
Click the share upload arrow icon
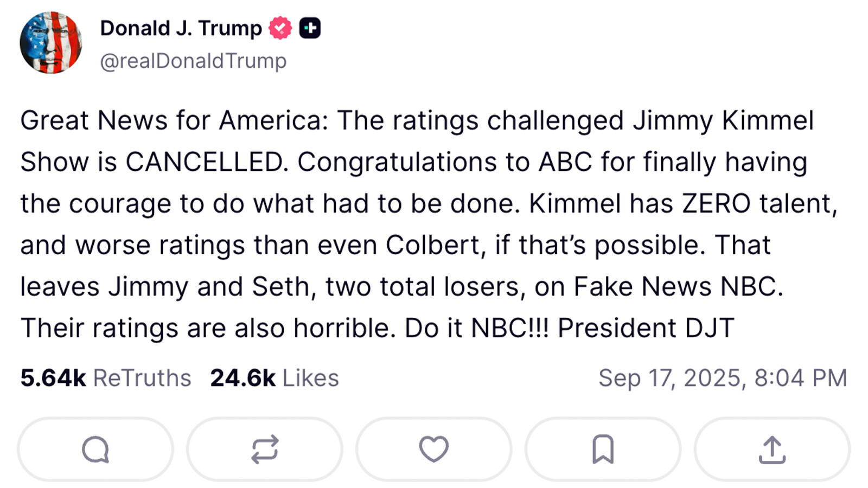pyautogui.click(x=772, y=449)
